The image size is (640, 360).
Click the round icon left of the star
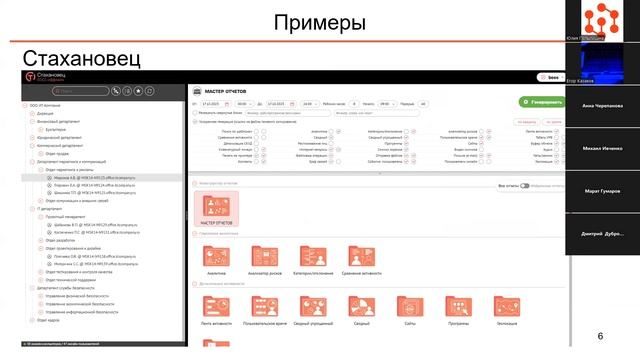click(127, 91)
